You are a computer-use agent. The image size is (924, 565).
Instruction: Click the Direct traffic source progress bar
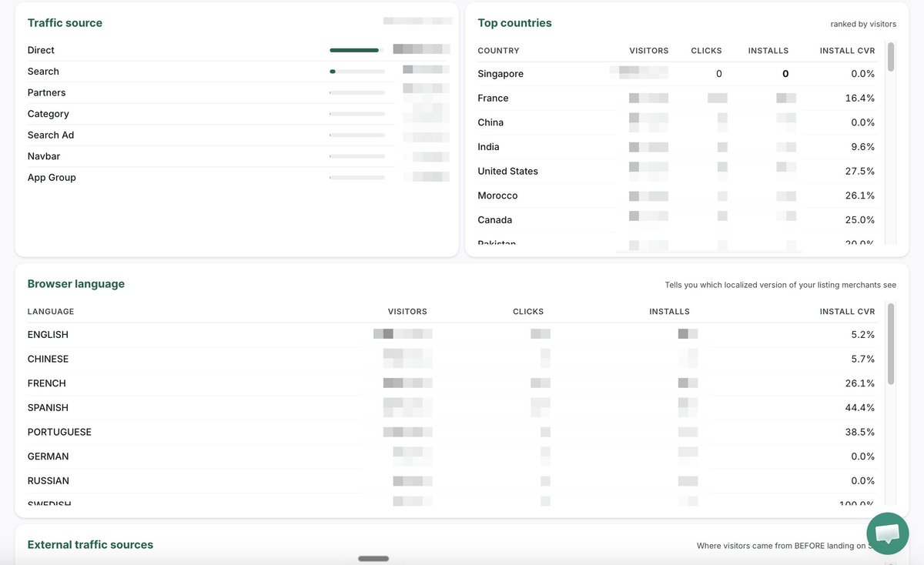tap(357, 50)
